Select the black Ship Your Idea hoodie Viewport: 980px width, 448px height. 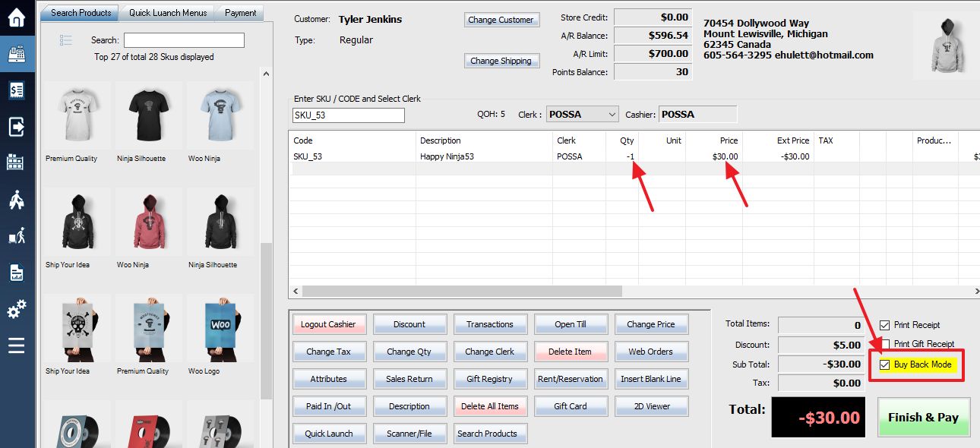coord(77,222)
